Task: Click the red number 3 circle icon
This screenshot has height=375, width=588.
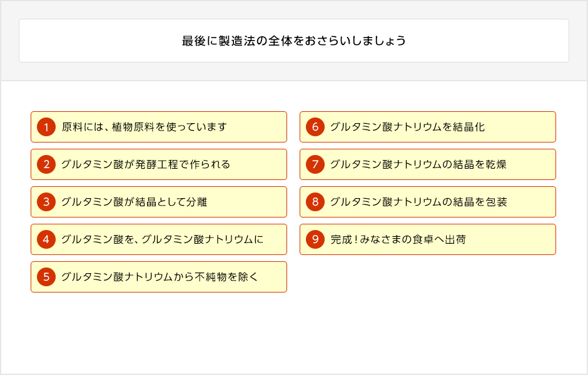Action: click(46, 202)
